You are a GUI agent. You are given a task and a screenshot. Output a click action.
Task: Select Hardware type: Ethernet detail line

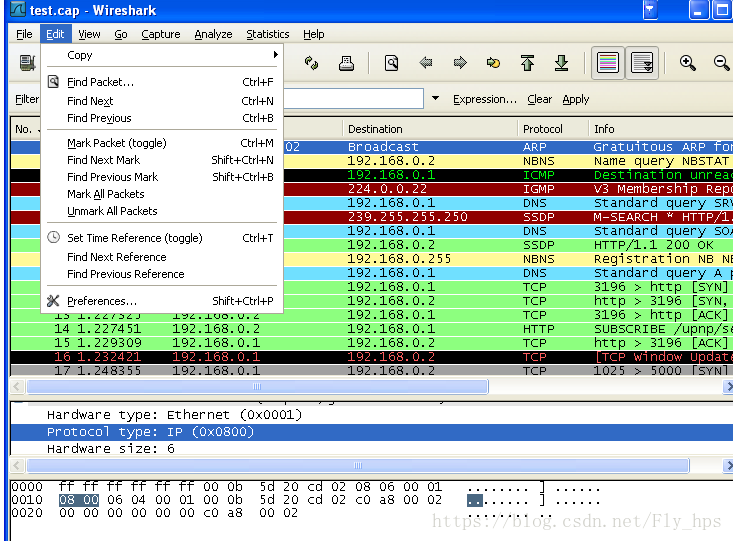click(174, 415)
